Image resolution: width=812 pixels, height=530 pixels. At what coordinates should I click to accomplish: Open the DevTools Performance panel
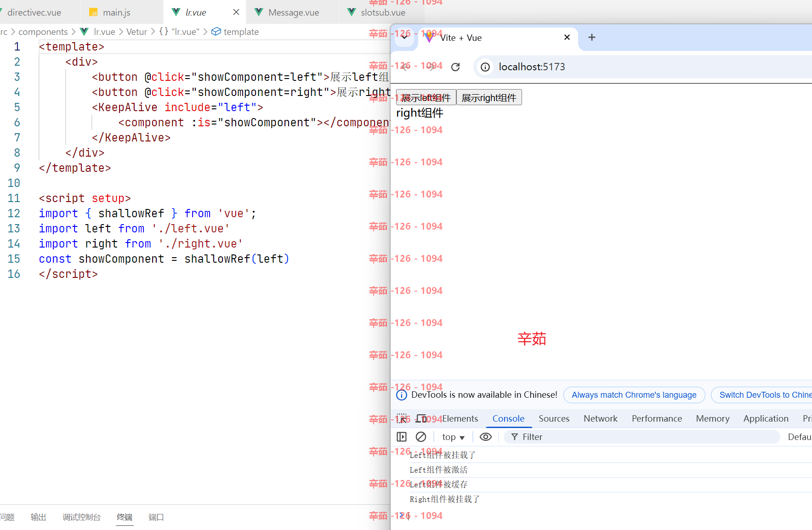tap(657, 418)
